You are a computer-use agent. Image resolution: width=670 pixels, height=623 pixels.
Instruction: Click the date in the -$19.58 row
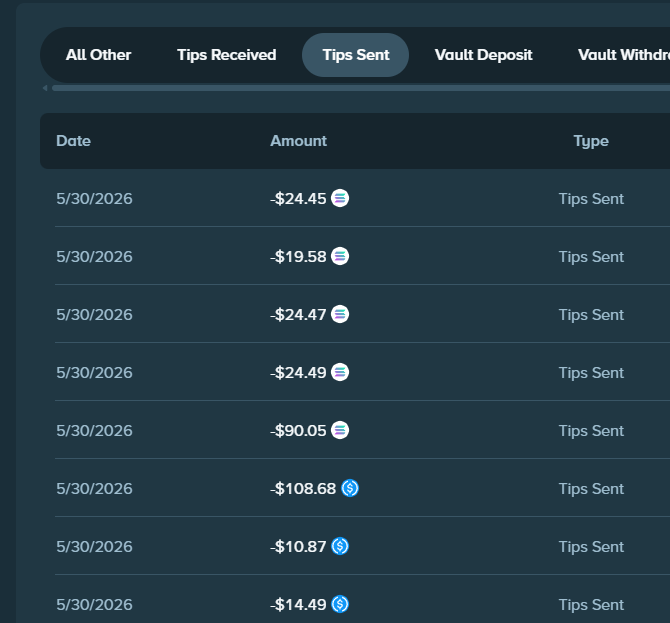click(x=94, y=257)
